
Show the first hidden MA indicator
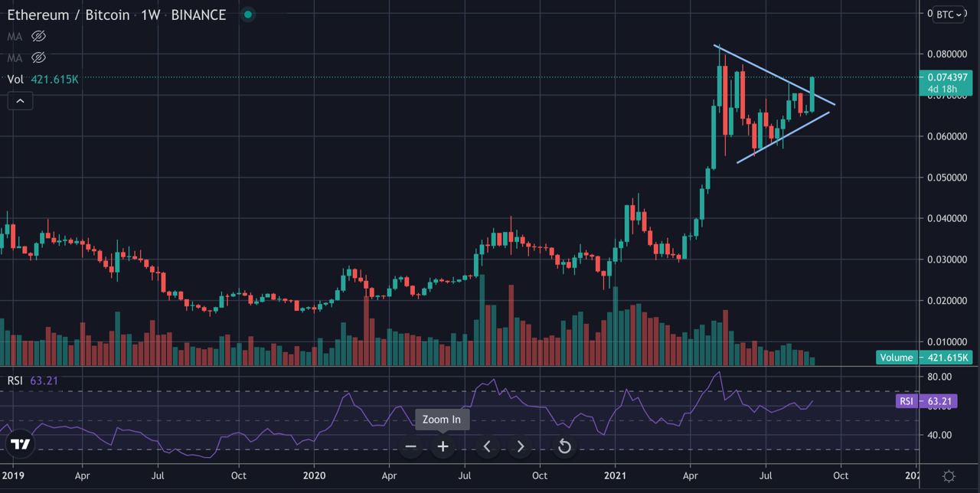click(38, 36)
